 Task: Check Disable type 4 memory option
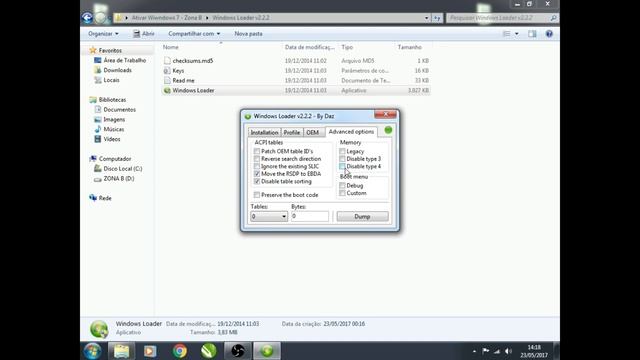point(342,167)
